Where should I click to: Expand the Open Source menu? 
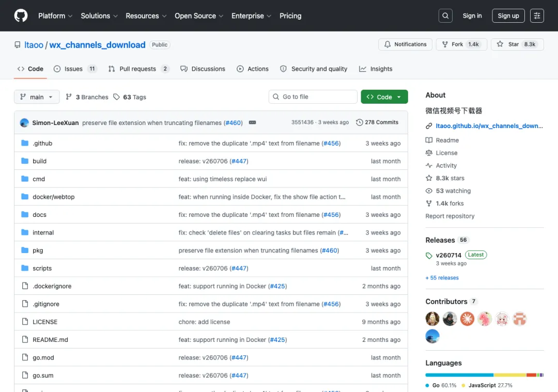pyautogui.click(x=199, y=15)
